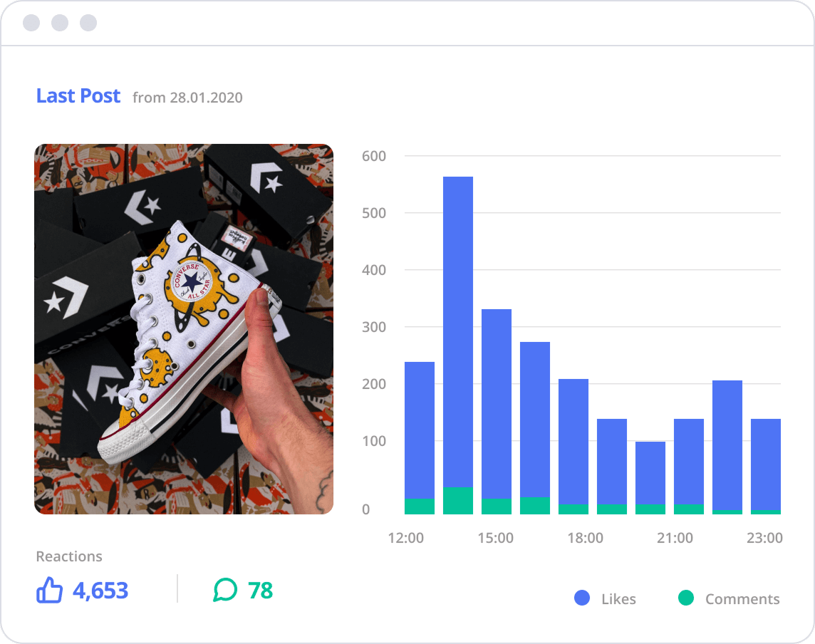Screen dimensions: 815x644
Task: Select the 12:00 likes bar
Action: pos(420,427)
